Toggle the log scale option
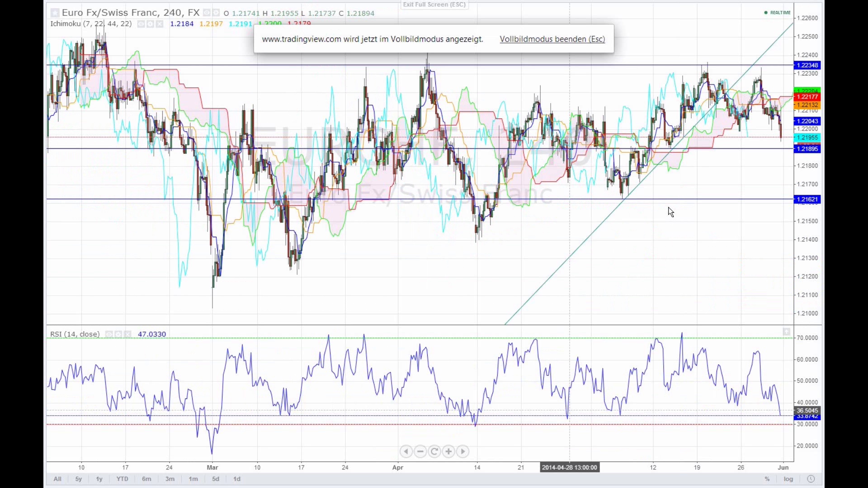868x488 pixels. point(788,479)
